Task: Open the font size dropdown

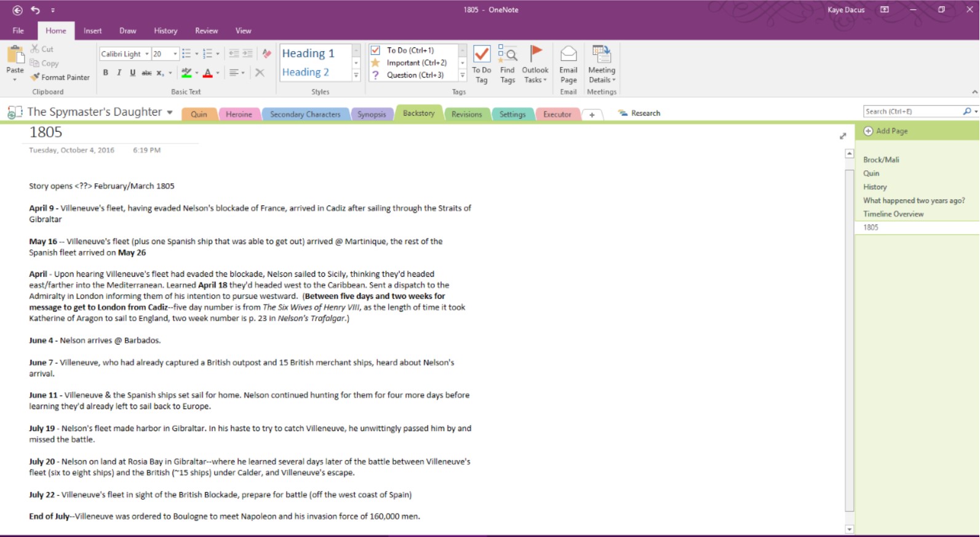Action: point(175,54)
